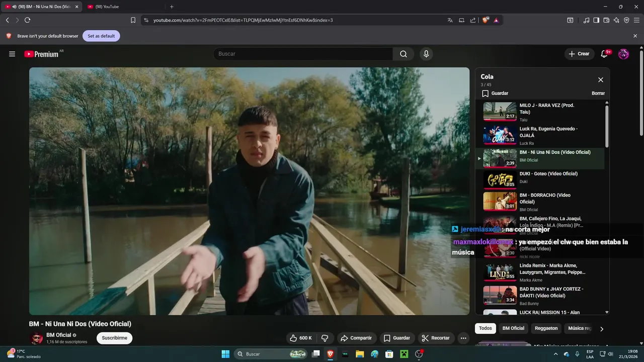Save the video with Guardar below player

[397, 338]
